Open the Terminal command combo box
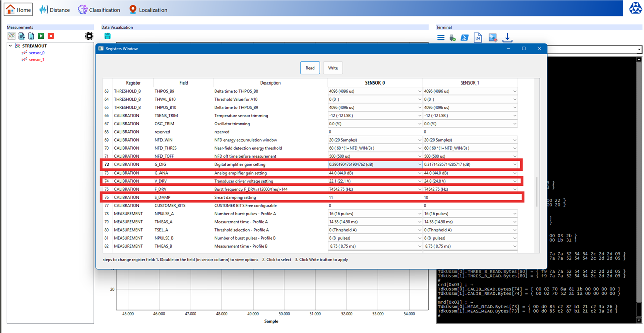The height and width of the screenshot is (333, 644). (x=639, y=50)
